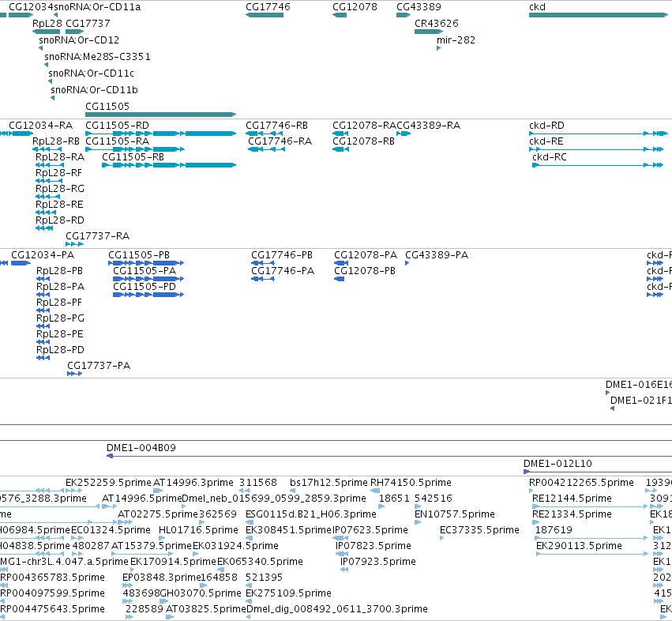Click the CG11505-RD transcript
Screen dimensions: 672x621
coord(161,134)
